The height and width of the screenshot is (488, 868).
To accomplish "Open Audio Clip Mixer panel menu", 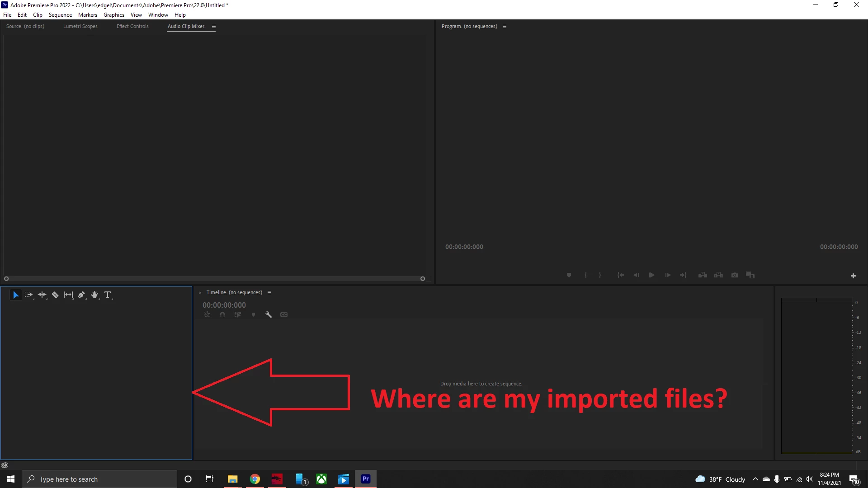I will (214, 27).
